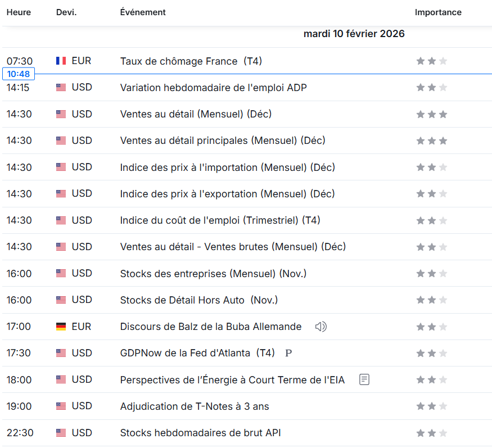Click the date heading mardi 10 février 2026

354,34
